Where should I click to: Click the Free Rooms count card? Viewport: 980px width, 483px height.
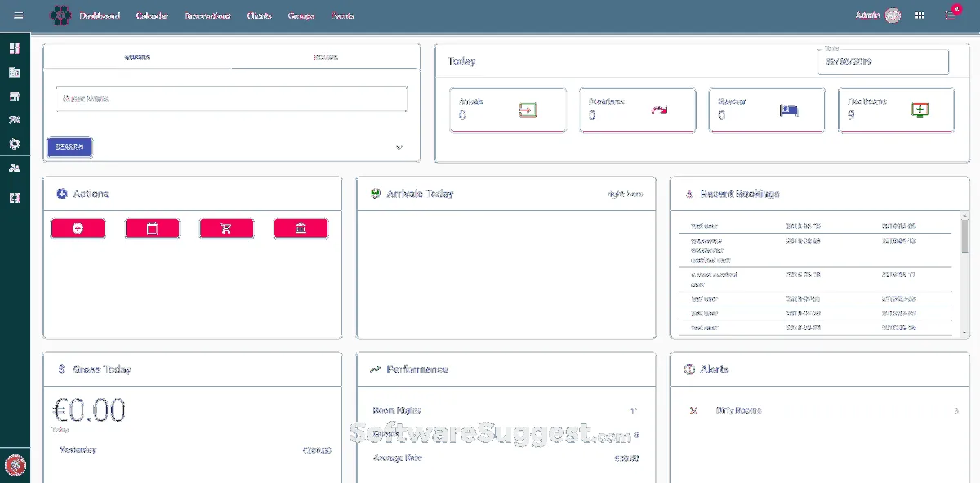click(x=897, y=110)
